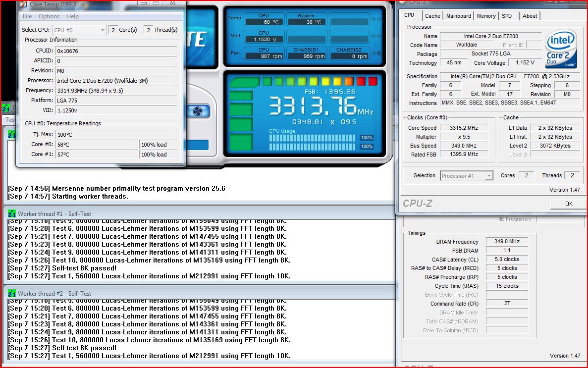Click the CPU fan reading 907 rpm
The height and width of the screenshot is (368, 588).
(264, 56)
